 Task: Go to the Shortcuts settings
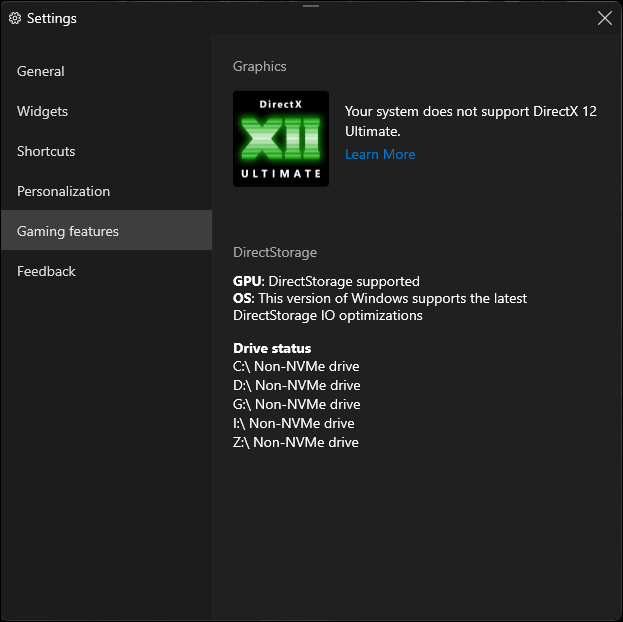pos(46,151)
